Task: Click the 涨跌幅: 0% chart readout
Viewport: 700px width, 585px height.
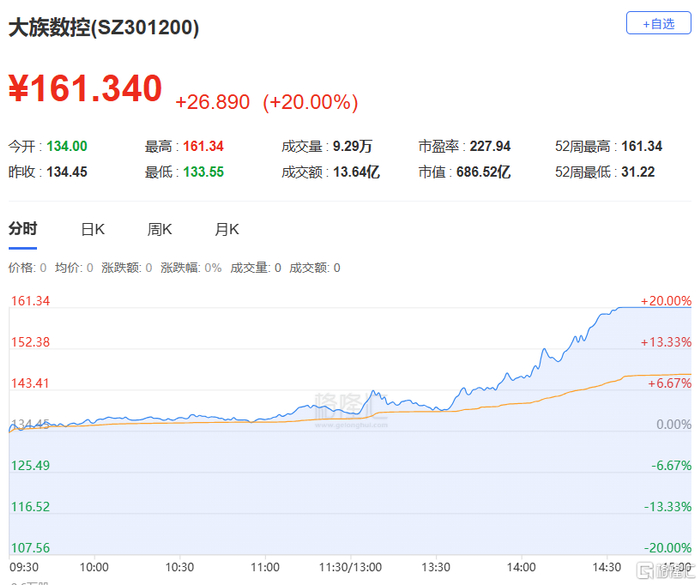Action: (x=191, y=268)
